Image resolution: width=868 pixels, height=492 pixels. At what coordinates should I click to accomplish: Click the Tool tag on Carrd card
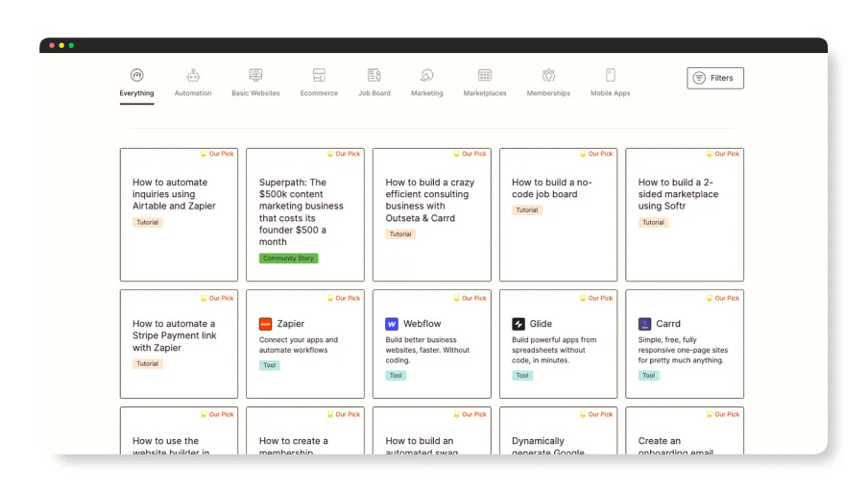(x=649, y=376)
